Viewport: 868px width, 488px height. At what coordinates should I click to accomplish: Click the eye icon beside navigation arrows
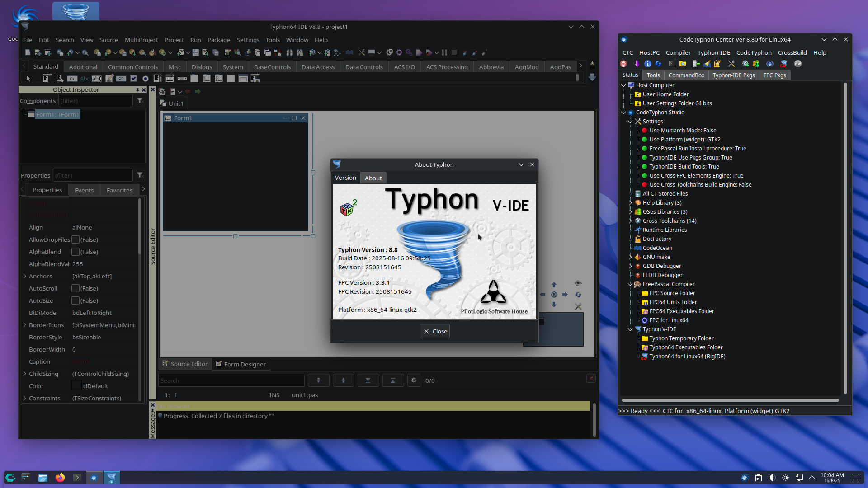pos(578,283)
